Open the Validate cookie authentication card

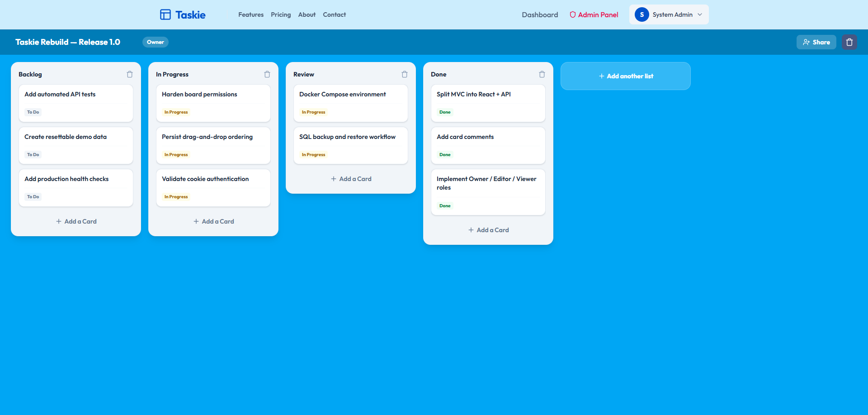click(213, 188)
